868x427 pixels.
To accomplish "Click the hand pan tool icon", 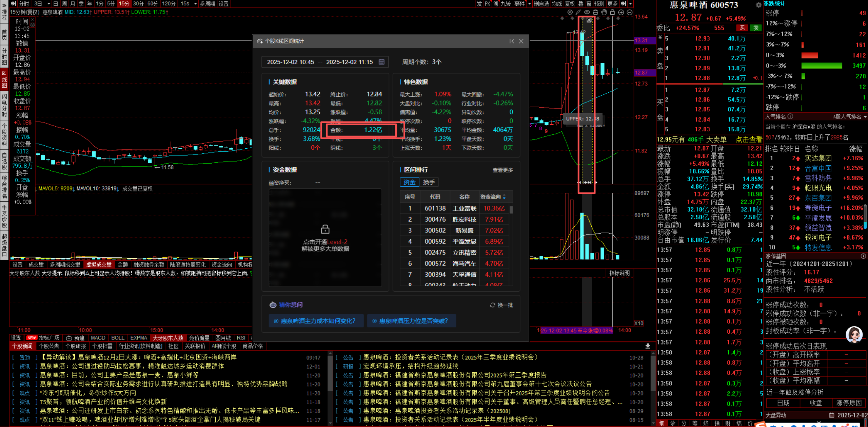I will 604,12.
